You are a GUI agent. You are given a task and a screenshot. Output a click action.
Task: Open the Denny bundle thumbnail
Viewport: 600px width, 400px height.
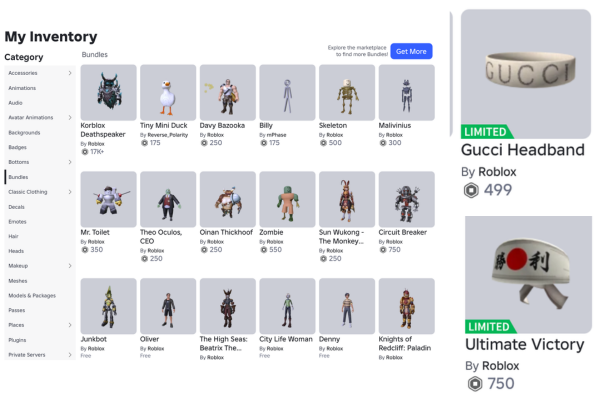pos(347,306)
